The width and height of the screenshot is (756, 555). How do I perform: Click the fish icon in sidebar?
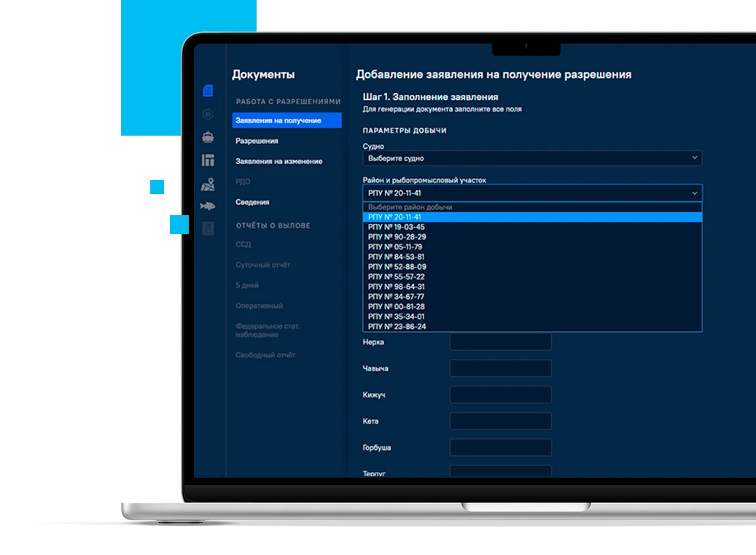[x=208, y=206]
